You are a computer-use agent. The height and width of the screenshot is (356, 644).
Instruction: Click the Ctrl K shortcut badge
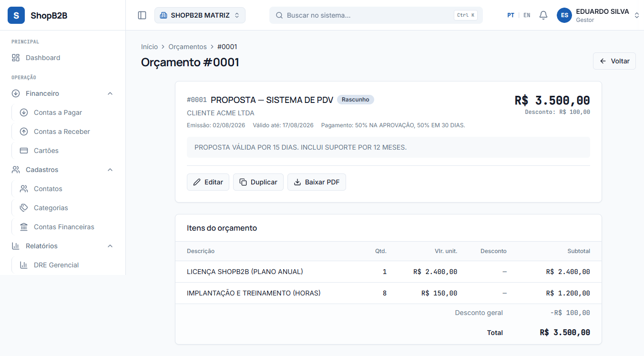pyautogui.click(x=466, y=15)
